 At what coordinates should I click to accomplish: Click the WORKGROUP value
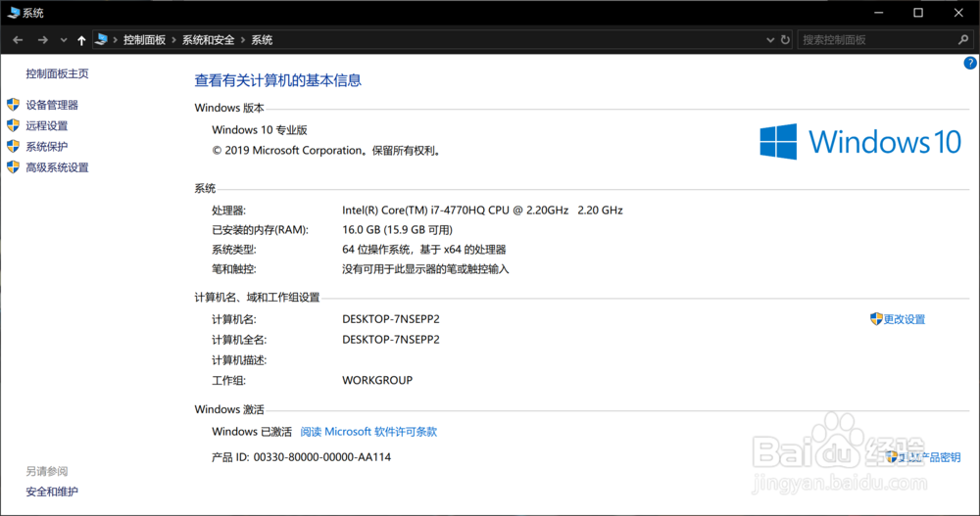click(377, 381)
